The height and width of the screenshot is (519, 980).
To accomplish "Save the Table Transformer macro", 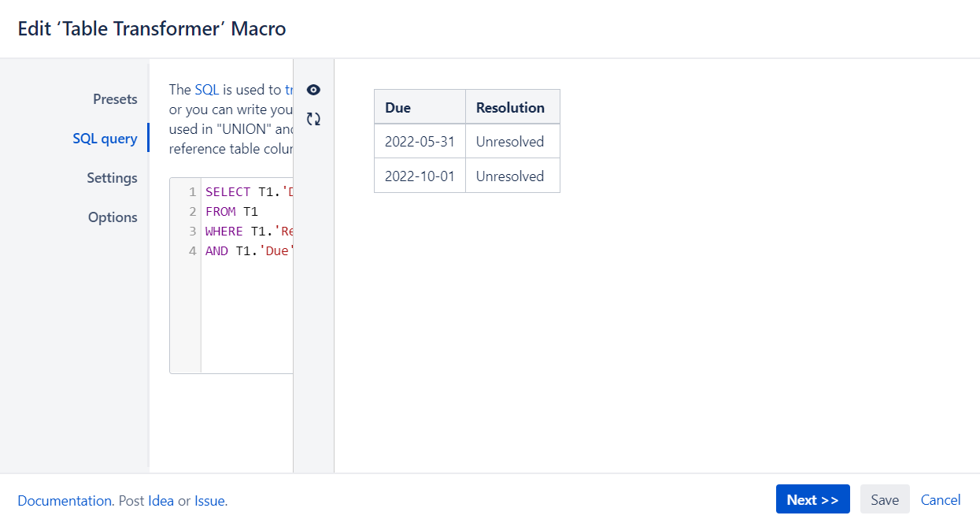I will tap(884, 499).
